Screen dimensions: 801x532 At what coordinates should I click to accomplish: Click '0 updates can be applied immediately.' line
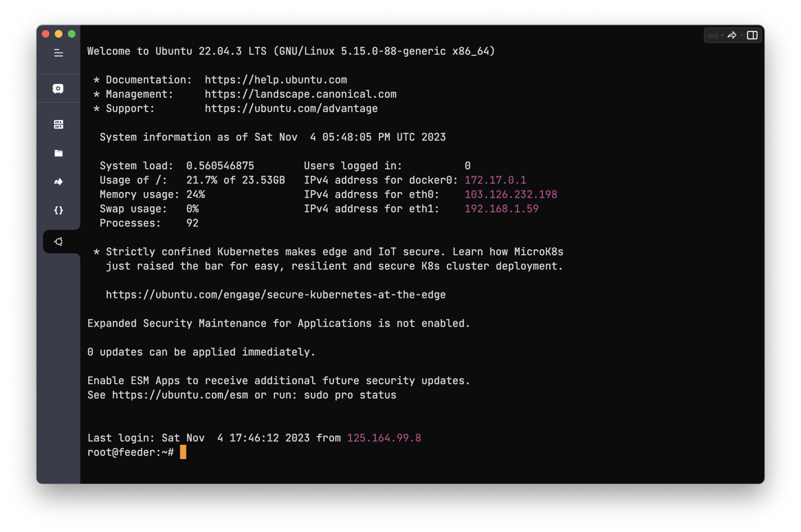201,352
